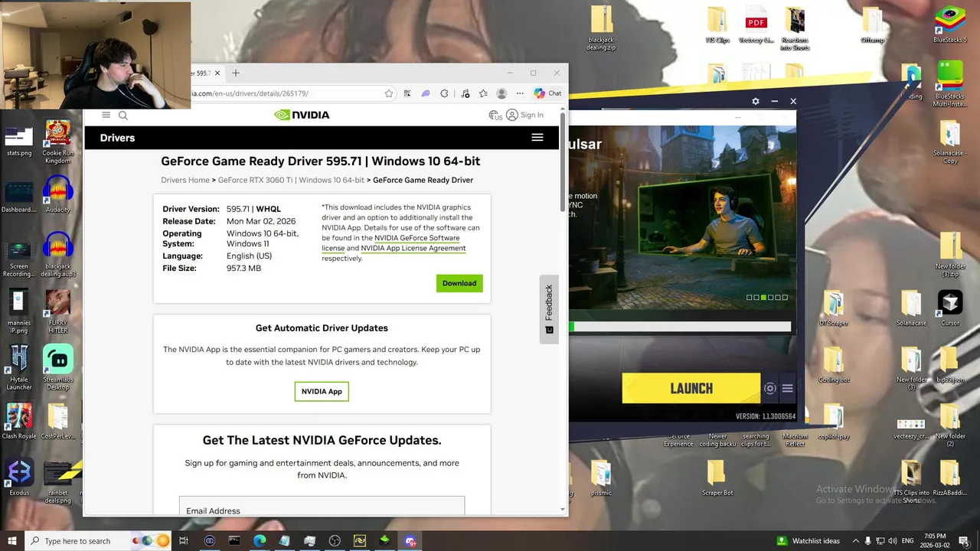This screenshot has width=980, height=551.
Task: Click the launcher title bar gear icon
Action: coord(756,101)
